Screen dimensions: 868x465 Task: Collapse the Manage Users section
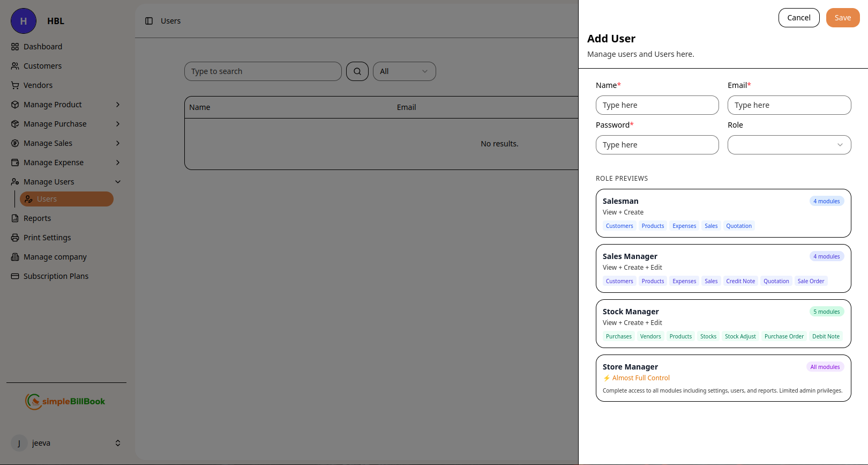[x=118, y=182]
